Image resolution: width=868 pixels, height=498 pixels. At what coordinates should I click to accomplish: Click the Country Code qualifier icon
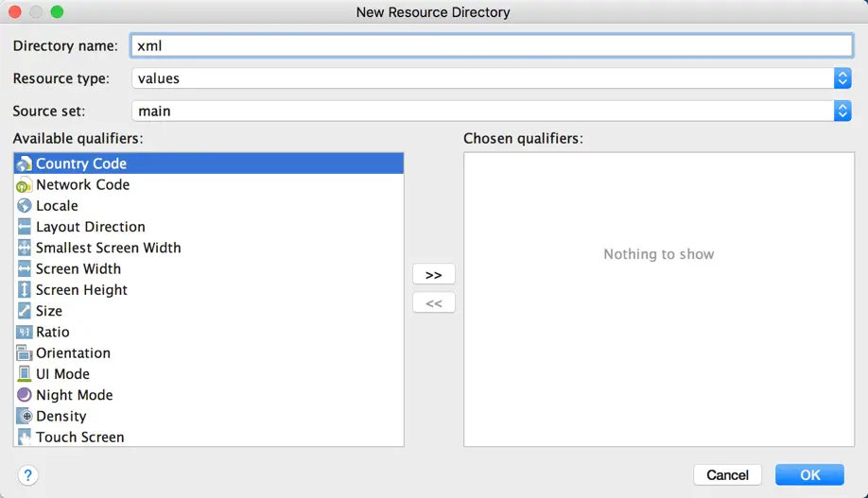(24, 163)
